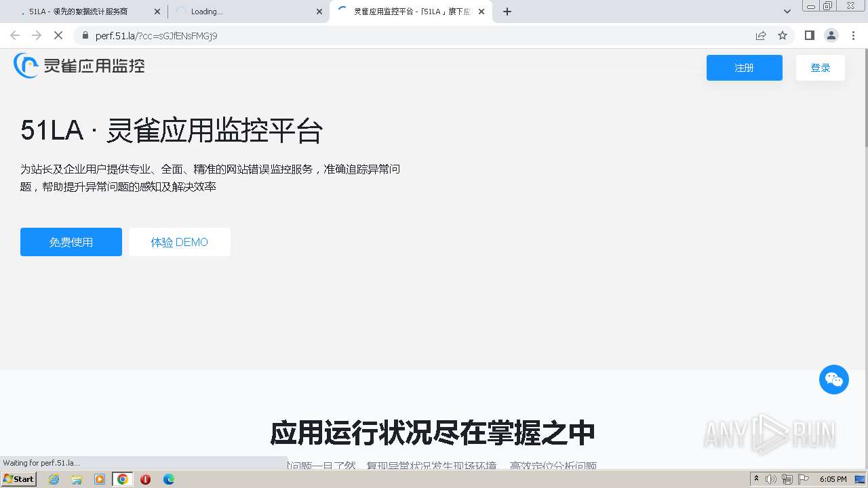
Task: Click the 免费使用 button
Action: coord(71,242)
